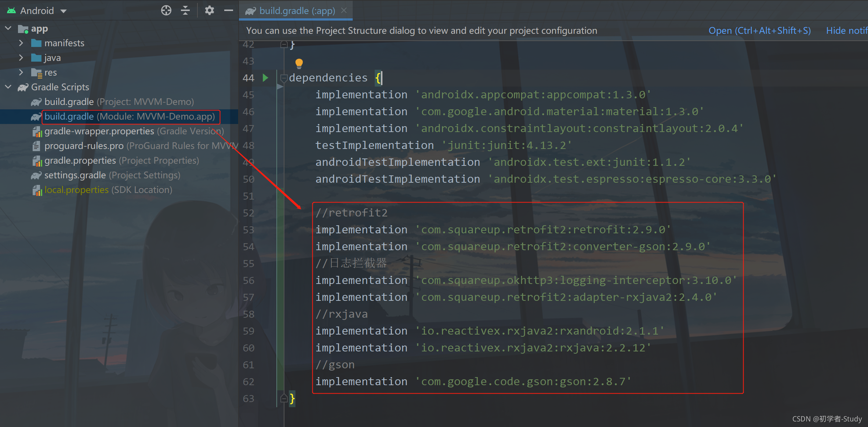Open gradle-wrapper.properties file
868x427 pixels.
pos(134,131)
